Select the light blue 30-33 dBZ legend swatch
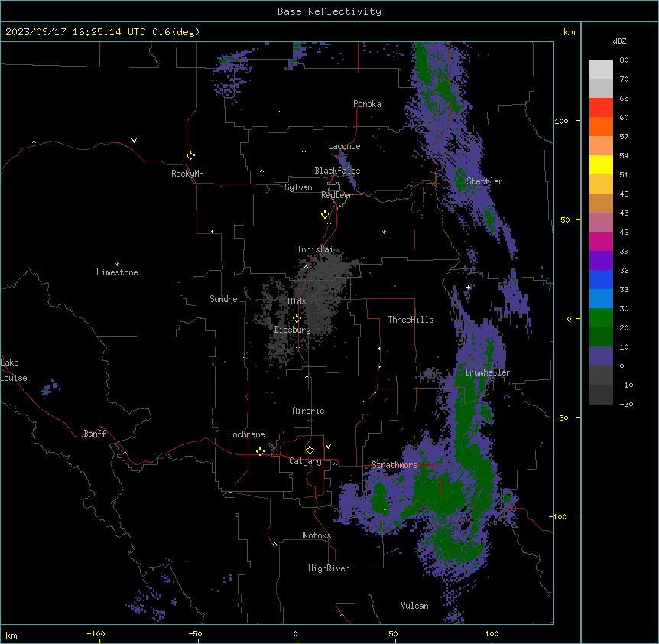This screenshot has width=659, height=644. click(601, 299)
